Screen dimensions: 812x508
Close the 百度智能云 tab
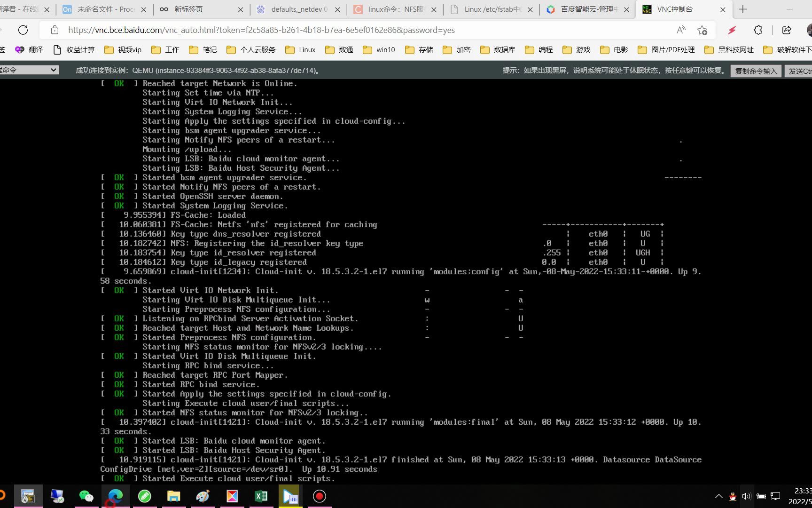click(626, 9)
